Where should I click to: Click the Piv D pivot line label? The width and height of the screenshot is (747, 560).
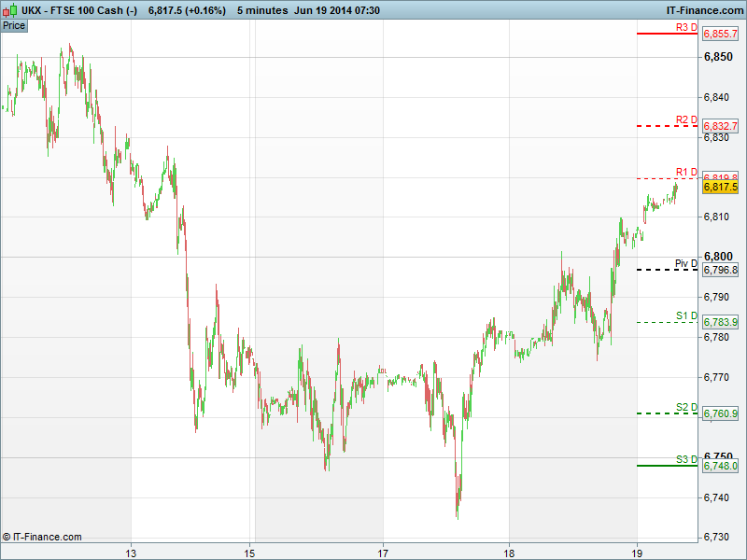pos(686,264)
